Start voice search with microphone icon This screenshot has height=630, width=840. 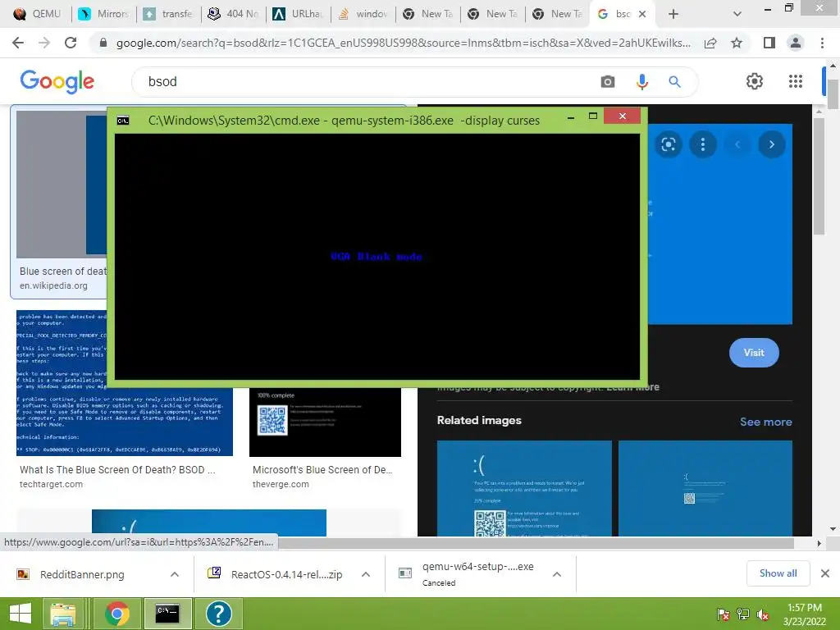click(x=641, y=81)
